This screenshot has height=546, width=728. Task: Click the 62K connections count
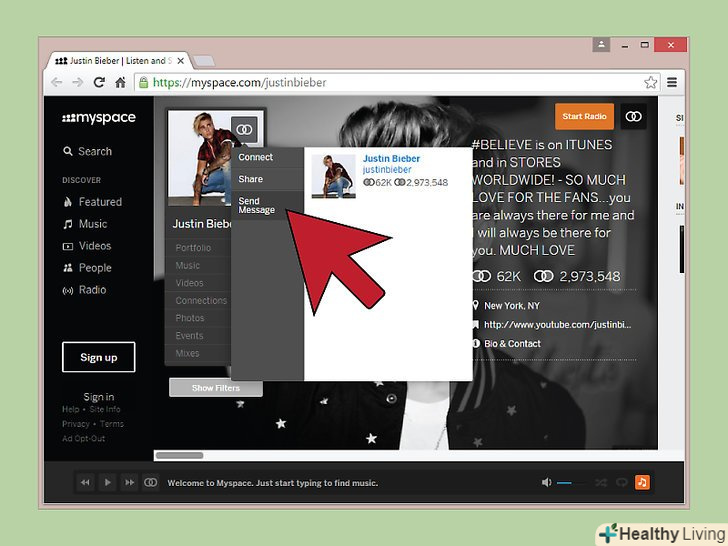click(496, 277)
